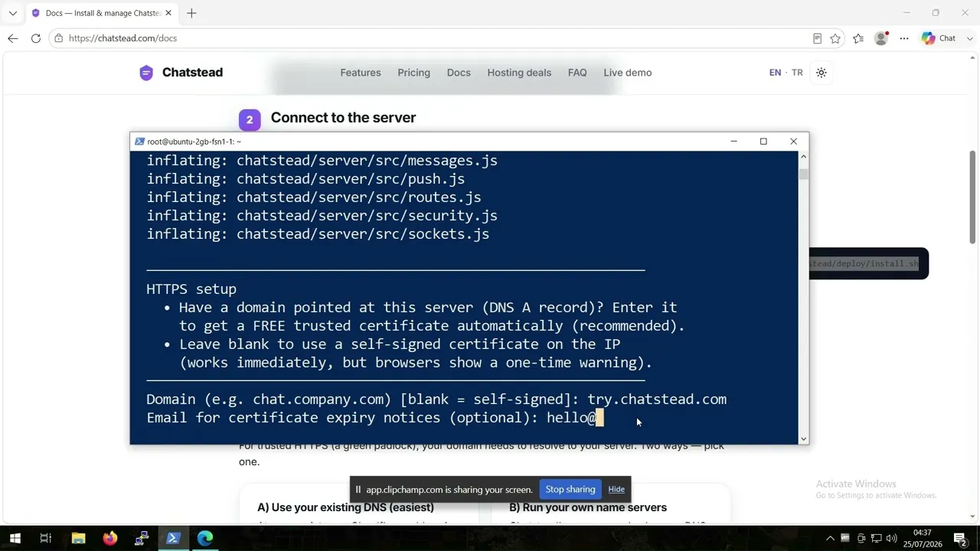
Task: Select the Docs — Install & manage Chatstead tab
Action: coord(101,13)
